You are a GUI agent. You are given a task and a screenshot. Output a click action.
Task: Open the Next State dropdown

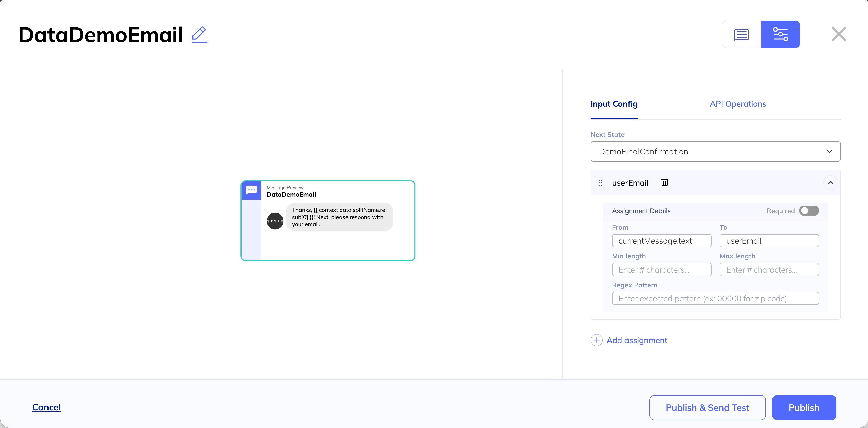[715, 151]
